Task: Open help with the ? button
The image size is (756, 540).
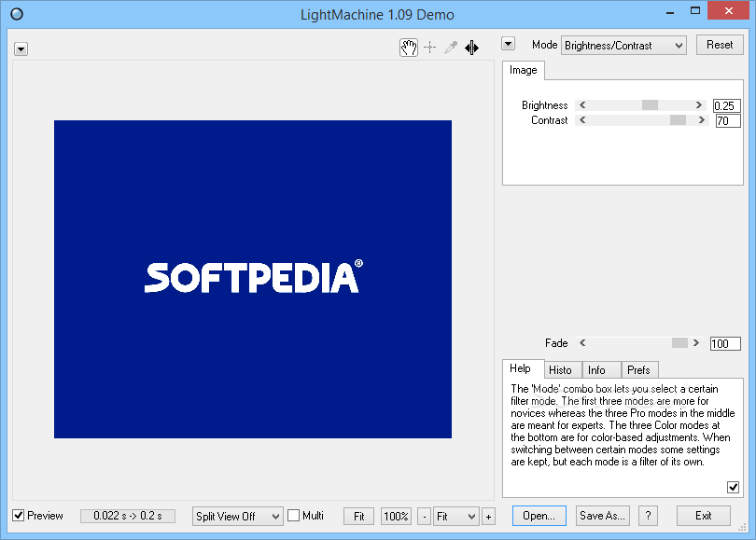Action: point(648,516)
